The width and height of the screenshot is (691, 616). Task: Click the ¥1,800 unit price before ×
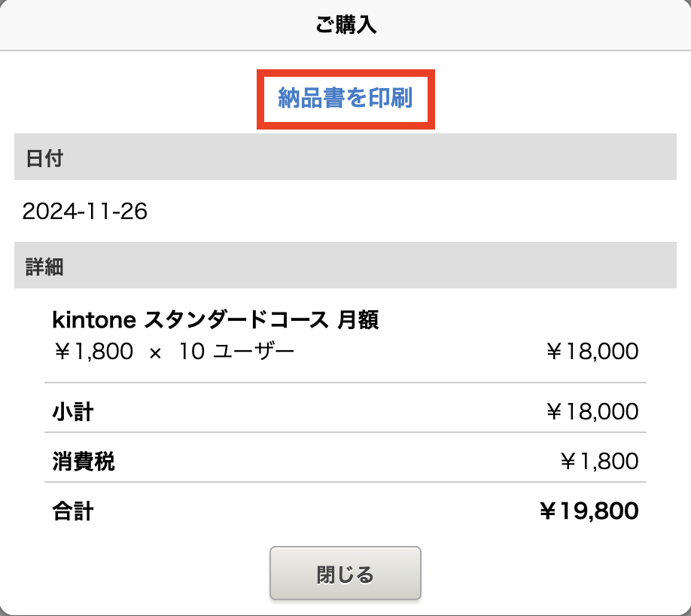pos(93,351)
